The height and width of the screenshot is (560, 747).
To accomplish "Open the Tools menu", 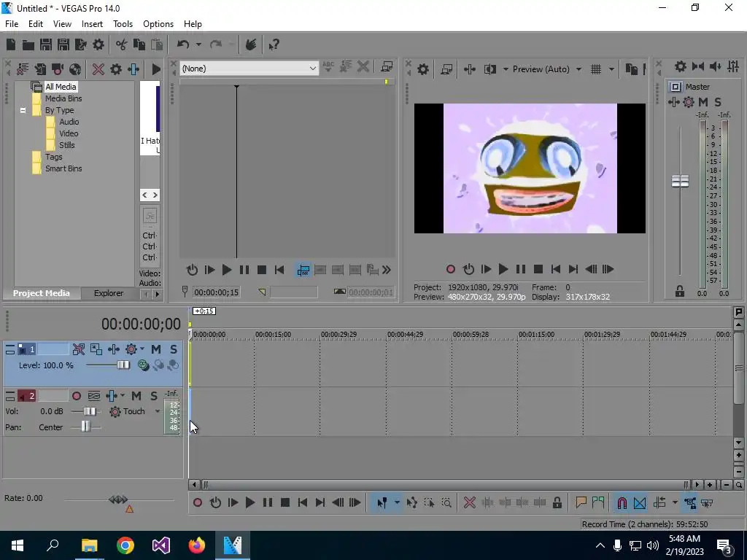I will pos(123,24).
